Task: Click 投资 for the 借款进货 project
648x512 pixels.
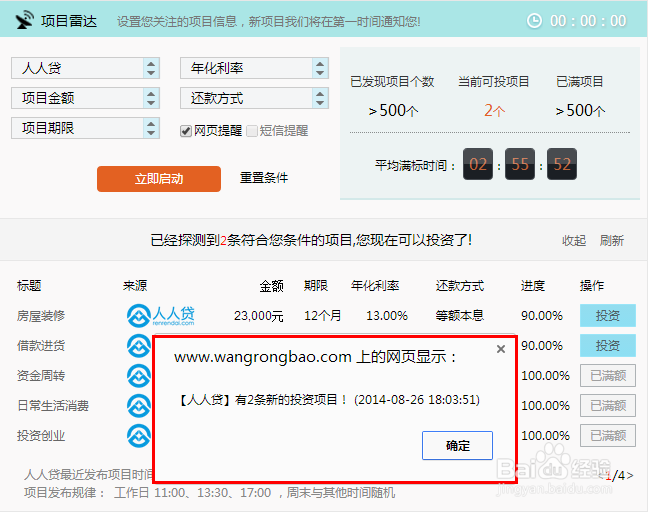Action: pyautogui.click(x=608, y=345)
